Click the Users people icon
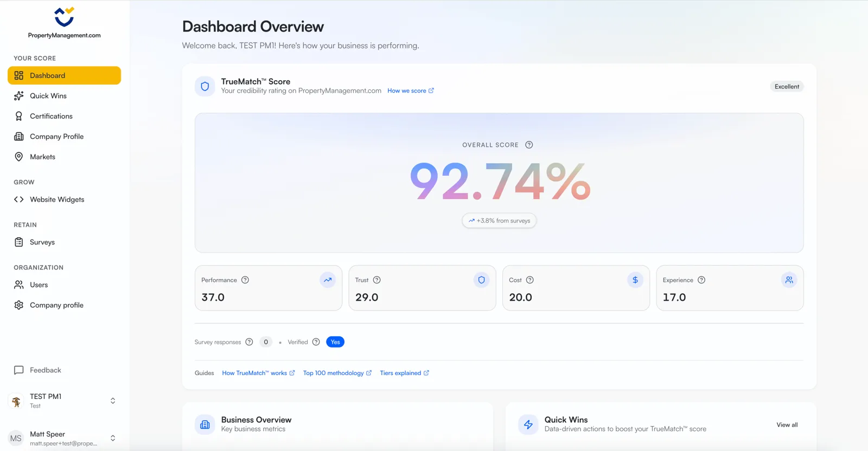Viewport: 868px width, 451px height. [19, 285]
